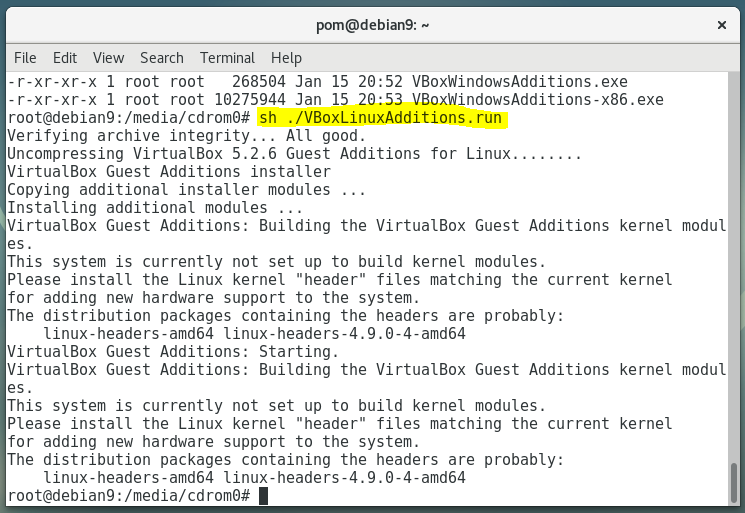Open the File menu
745x513 pixels.
click(x=25, y=58)
